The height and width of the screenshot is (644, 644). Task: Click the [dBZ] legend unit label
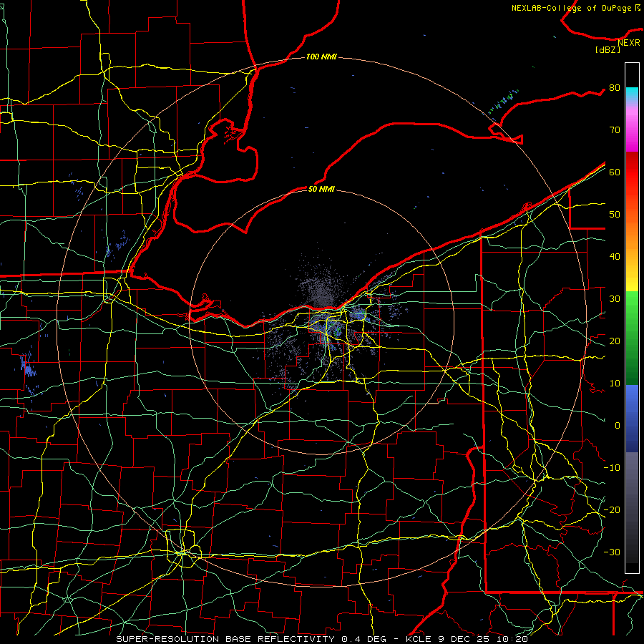point(608,49)
